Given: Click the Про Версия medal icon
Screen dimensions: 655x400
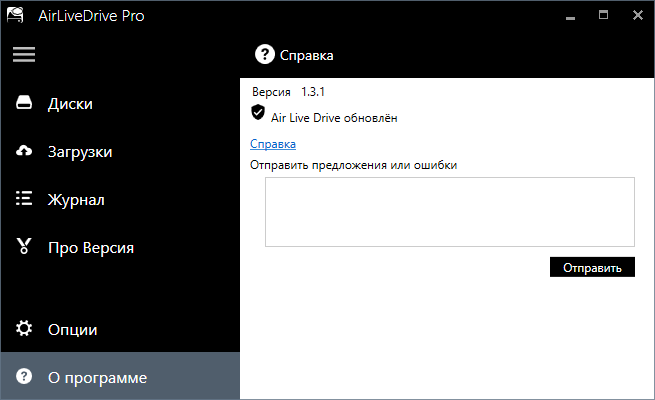Looking at the screenshot, I should tap(24, 246).
